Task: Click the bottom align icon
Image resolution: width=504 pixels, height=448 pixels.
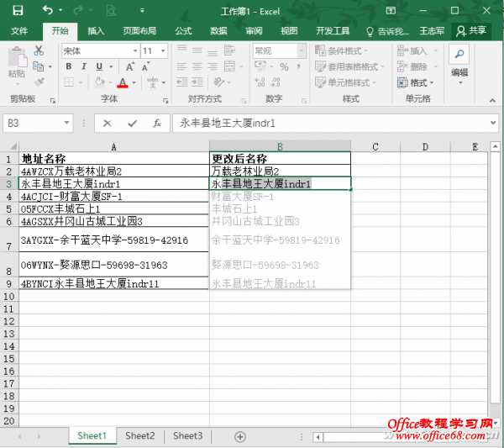Action: tap(213, 50)
